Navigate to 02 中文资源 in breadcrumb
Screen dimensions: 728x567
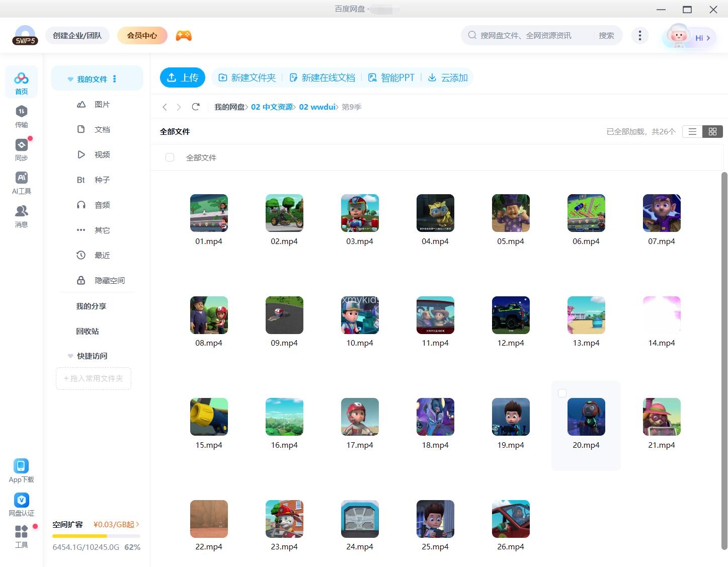272,107
